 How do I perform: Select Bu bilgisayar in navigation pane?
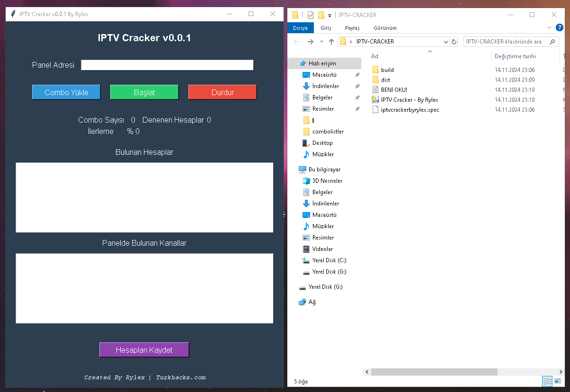[x=324, y=169]
